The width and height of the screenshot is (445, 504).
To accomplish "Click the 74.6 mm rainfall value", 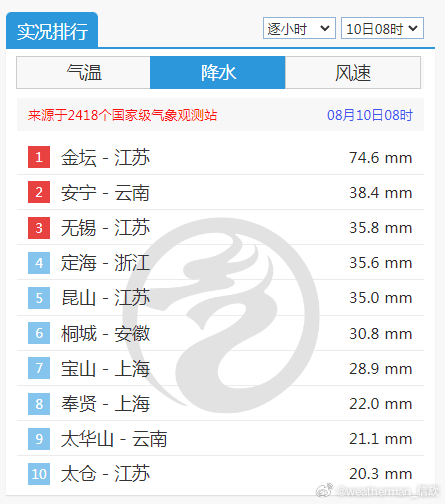I will coord(381,158).
